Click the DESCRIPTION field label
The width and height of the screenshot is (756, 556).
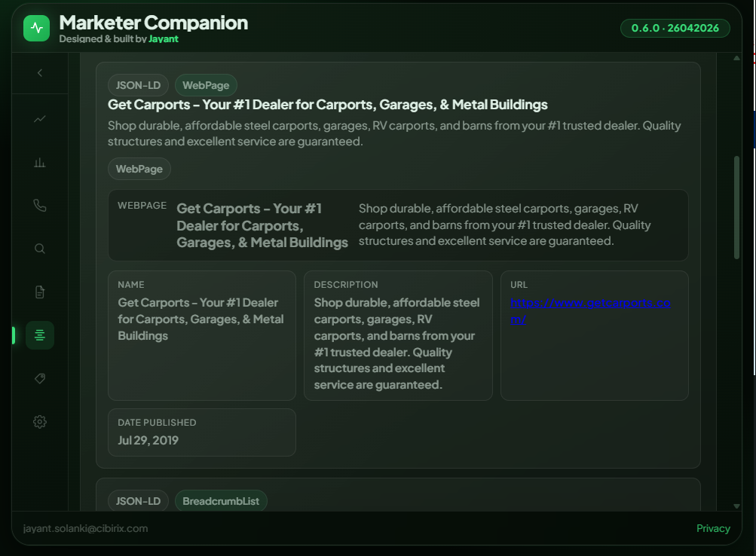point(346,285)
